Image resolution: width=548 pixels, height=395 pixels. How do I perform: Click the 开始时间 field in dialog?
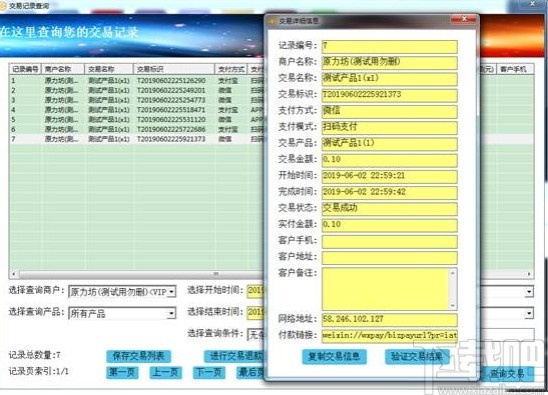click(389, 177)
